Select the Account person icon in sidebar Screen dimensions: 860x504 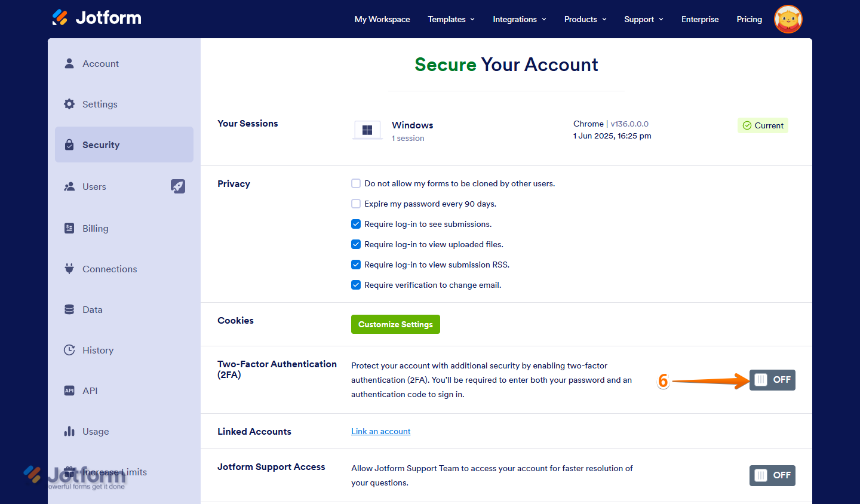(69, 63)
